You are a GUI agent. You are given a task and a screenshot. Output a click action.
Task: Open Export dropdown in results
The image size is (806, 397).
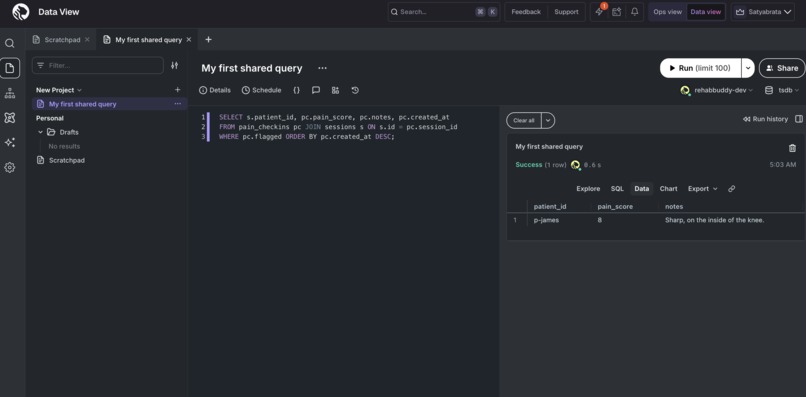[x=702, y=189]
